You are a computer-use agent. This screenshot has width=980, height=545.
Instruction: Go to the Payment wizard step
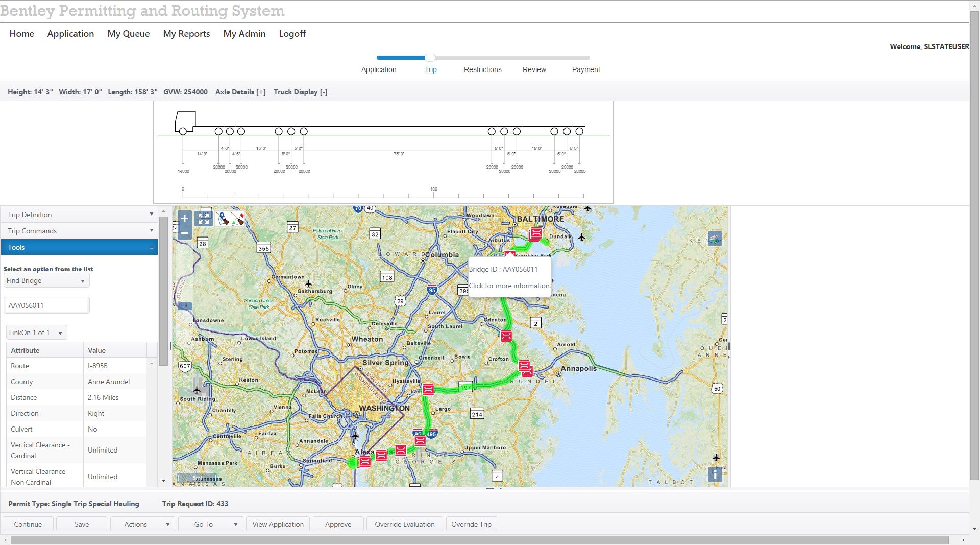tap(586, 69)
